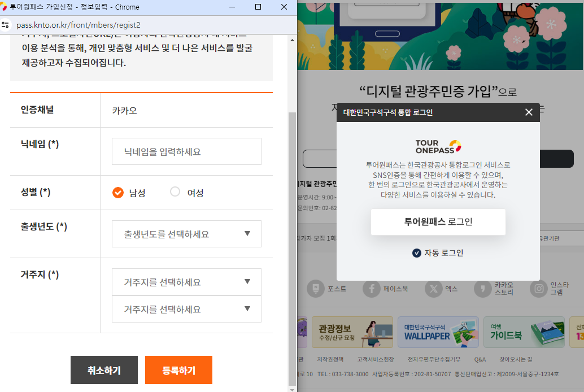Click the 저작권정책 footer link

click(x=330, y=360)
